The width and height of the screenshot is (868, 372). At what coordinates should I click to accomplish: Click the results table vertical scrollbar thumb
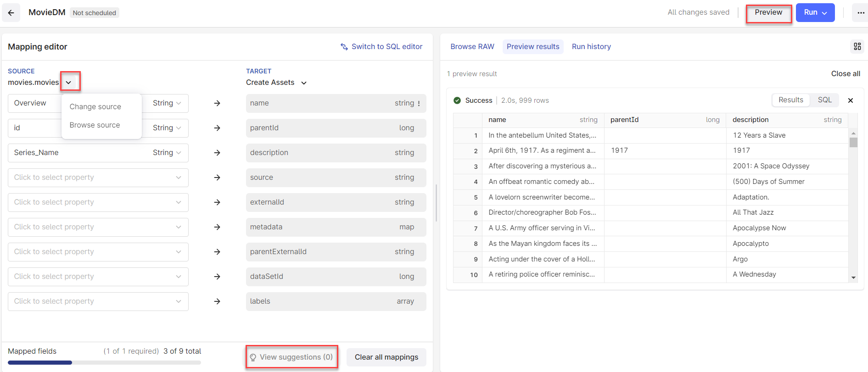tap(853, 142)
